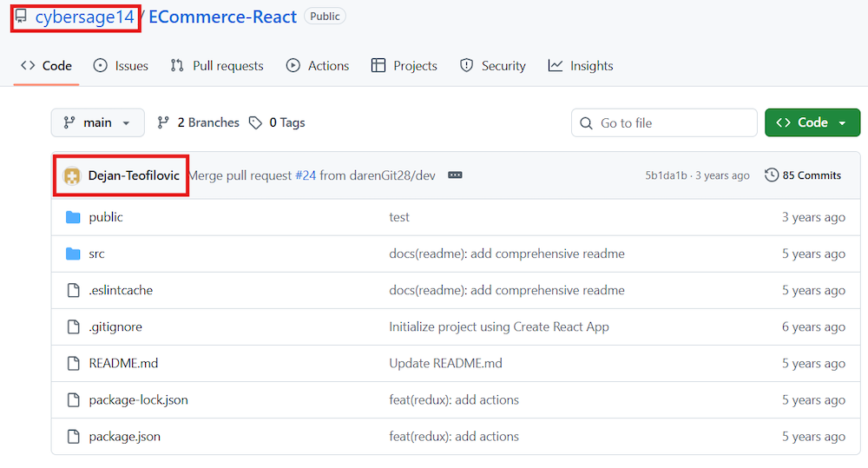The width and height of the screenshot is (868, 468).
Task: Click the Insights graph icon
Action: click(556, 65)
